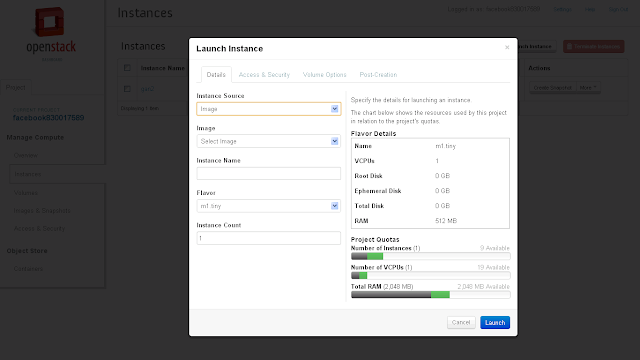Screen dimensions: 640x360
Task: Click the Total RAM quota bar
Action: (431, 295)
